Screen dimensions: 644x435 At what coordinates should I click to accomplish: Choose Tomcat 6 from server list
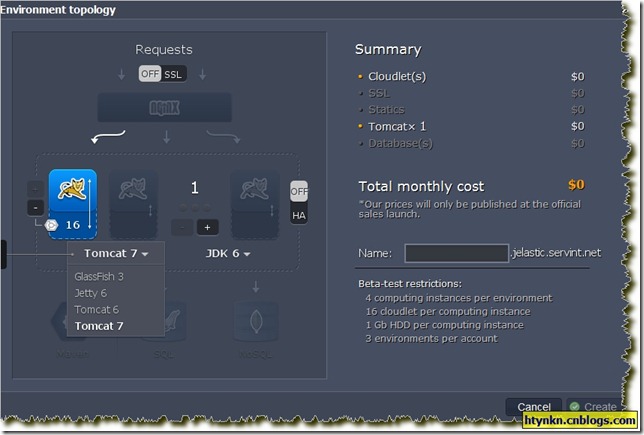pos(97,309)
